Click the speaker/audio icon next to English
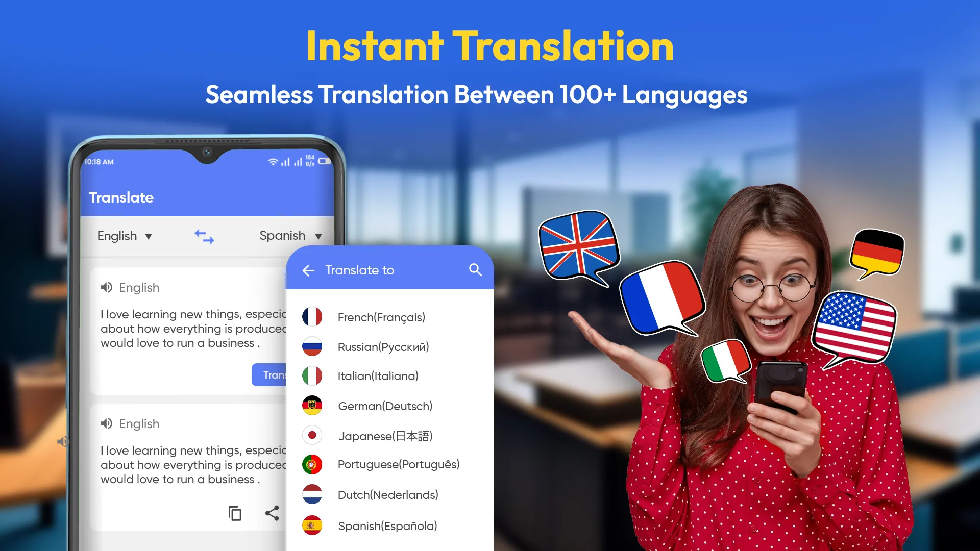 pyautogui.click(x=105, y=288)
